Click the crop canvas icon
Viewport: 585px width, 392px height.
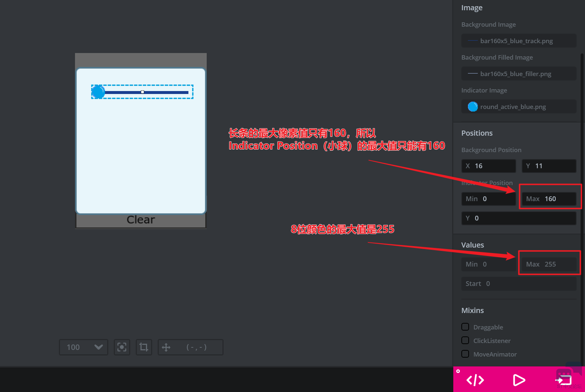(x=144, y=347)
